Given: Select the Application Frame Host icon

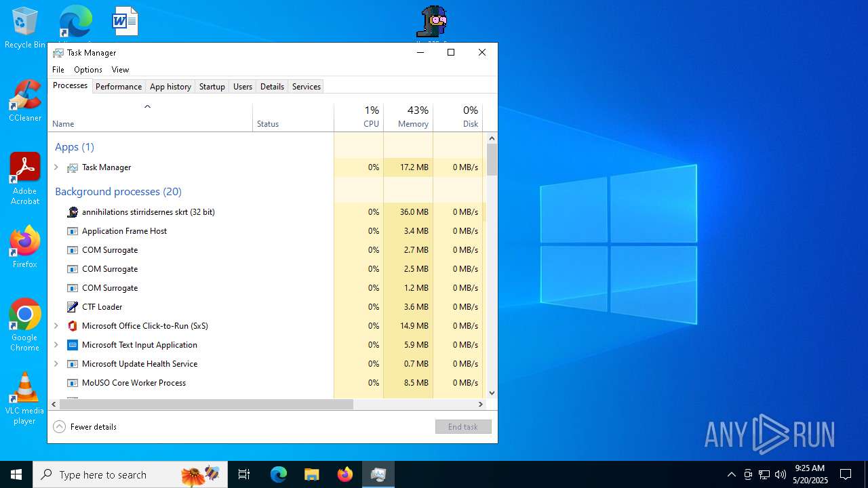Looking at the screenshot, I should click(73, 231).
